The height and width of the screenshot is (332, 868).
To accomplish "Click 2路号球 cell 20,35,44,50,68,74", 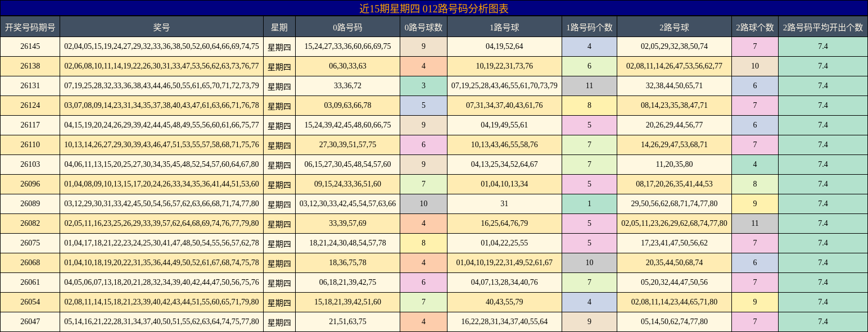I will pyautogui.click(x=674, y=263).
